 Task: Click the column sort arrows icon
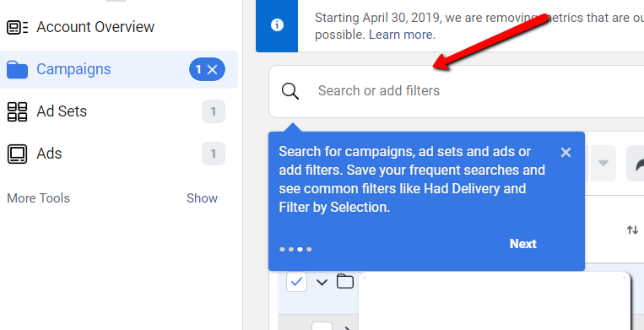(632, 230)
